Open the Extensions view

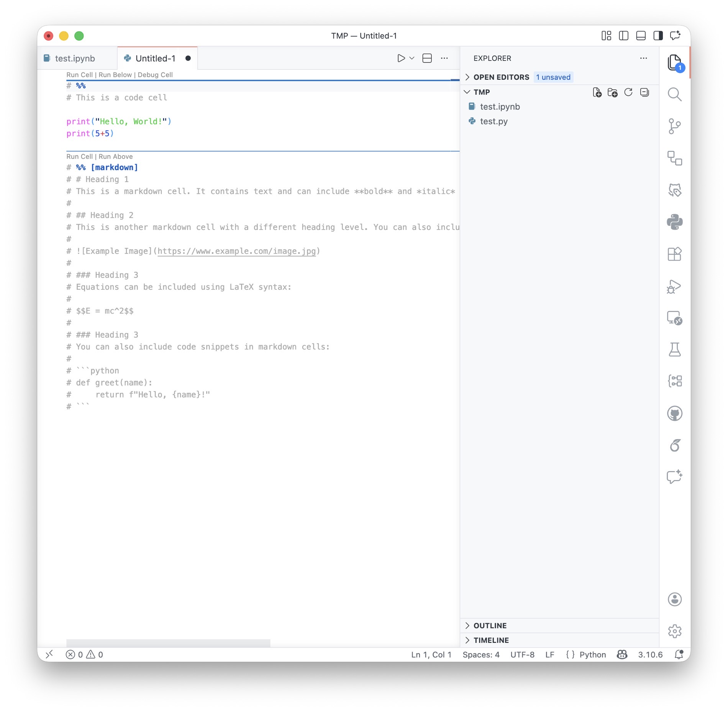coord(674,254)
